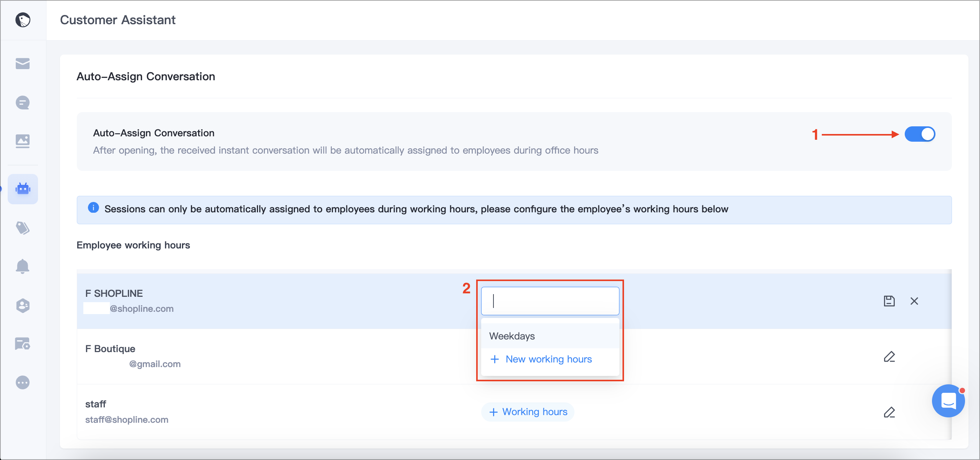980x460 pixels.
Task: Toggle the Auto-Assign Conversation switch
Action: point(920,134)
